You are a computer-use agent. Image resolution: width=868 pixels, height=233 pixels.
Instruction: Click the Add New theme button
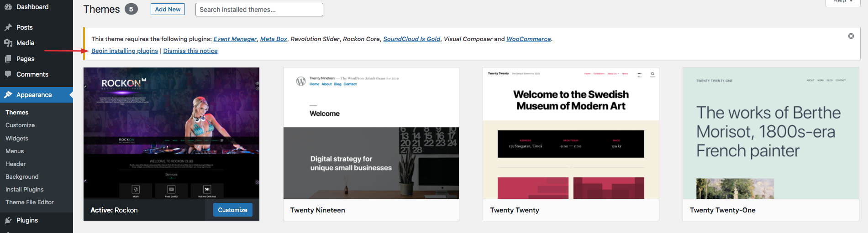click(168, 9)
